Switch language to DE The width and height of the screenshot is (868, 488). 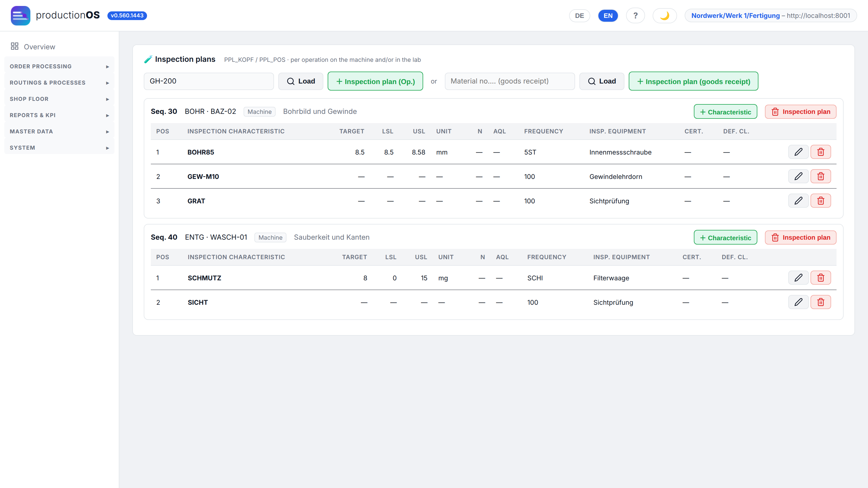point(579,15)
